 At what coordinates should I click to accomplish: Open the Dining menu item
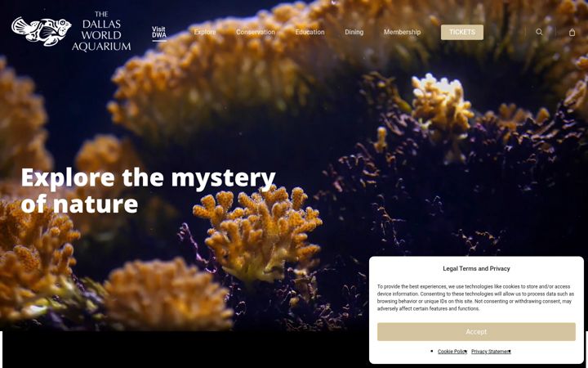[354, 32]
